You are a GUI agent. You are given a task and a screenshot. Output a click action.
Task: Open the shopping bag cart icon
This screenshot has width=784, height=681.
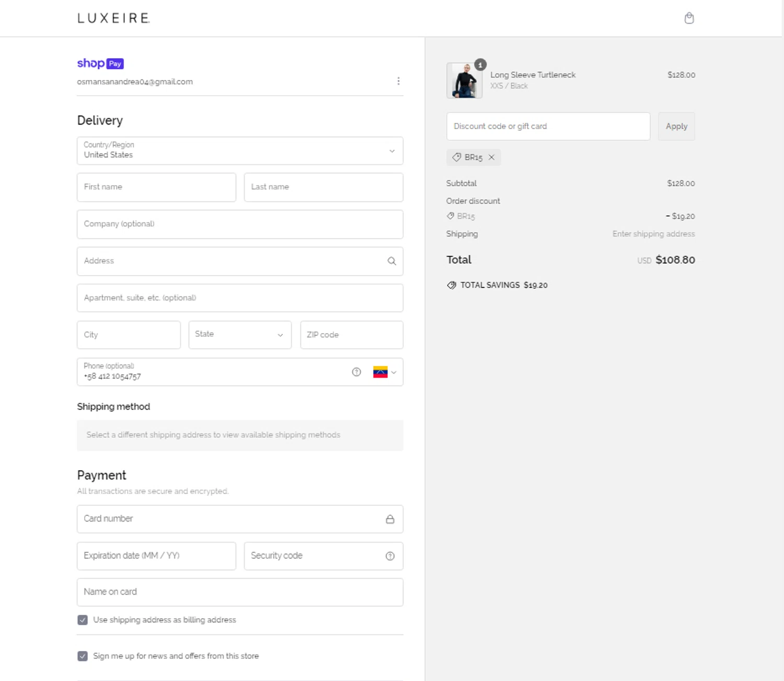[x=689, y=18]
